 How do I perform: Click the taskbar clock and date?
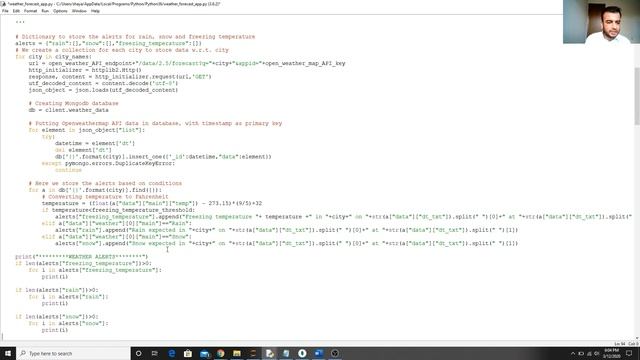click(x=611, y=353)
